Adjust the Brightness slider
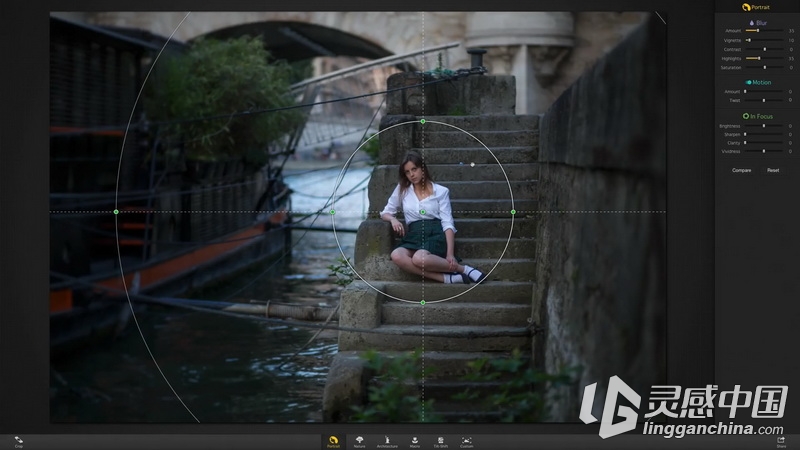The image size is (800, 450). [764, 126]
